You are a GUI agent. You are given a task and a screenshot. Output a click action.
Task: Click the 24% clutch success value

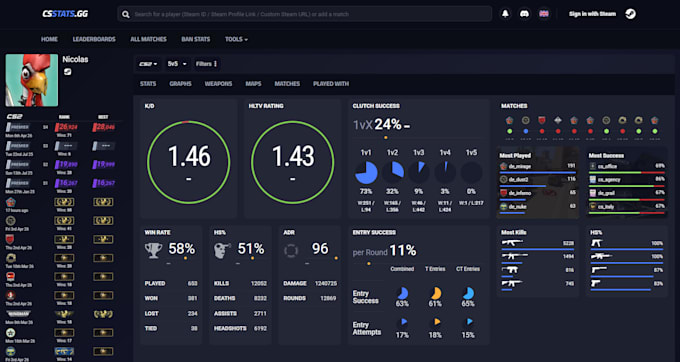(x=388, y=124)
